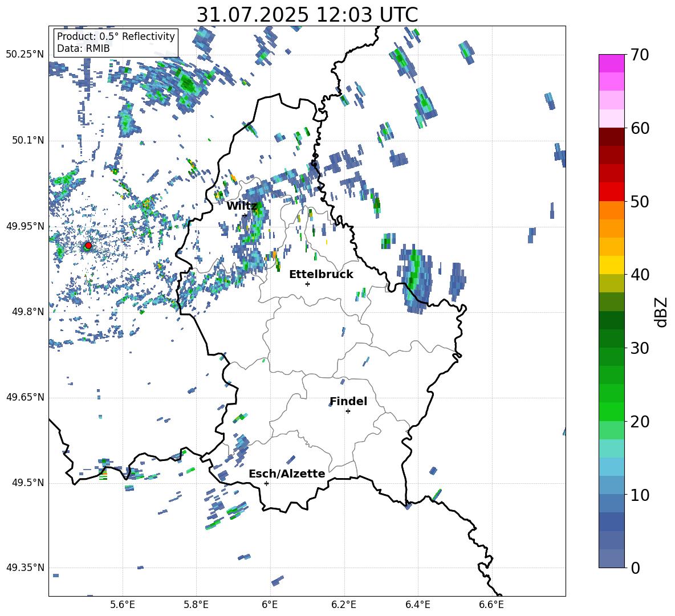Screen dimensions: 675x616
Task: Click the 30 colorbar tick label
Action: (x=640, y=348)
